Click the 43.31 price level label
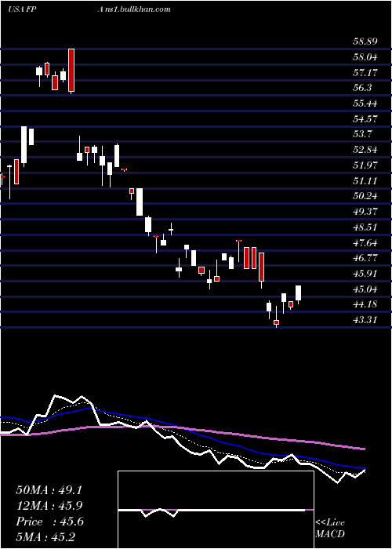 click(365, 320)
